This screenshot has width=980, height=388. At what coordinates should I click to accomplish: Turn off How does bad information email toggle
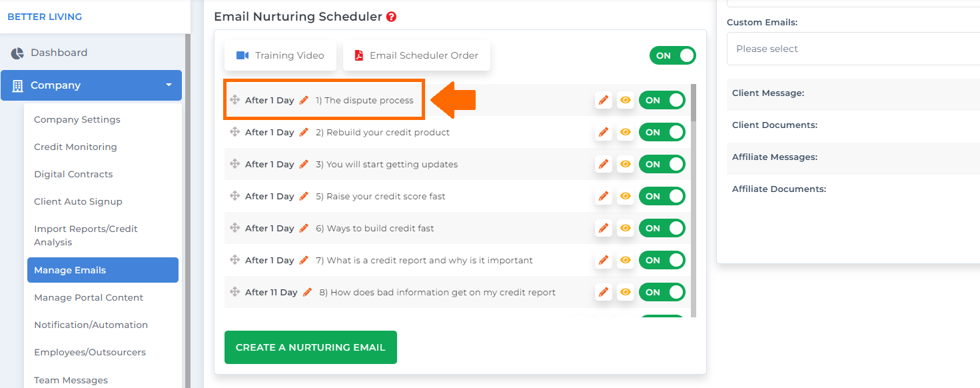coord(662,292)
